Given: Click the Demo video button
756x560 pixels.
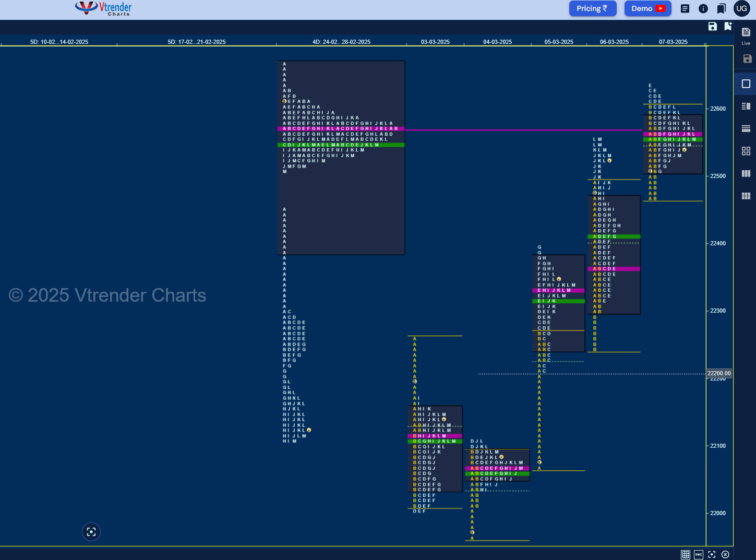Looking at the screenshot, I should [x=647, y=8].
